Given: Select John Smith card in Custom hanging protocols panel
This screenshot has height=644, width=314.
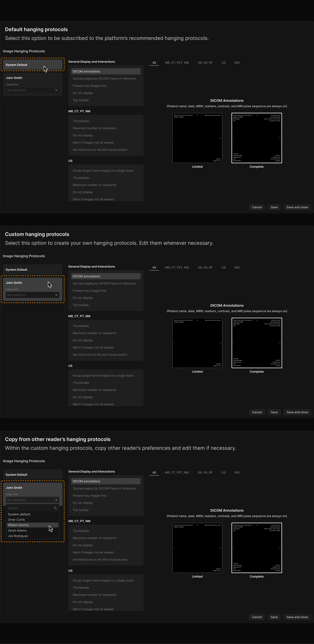Looking at the screenshot, I should point(33,289).
